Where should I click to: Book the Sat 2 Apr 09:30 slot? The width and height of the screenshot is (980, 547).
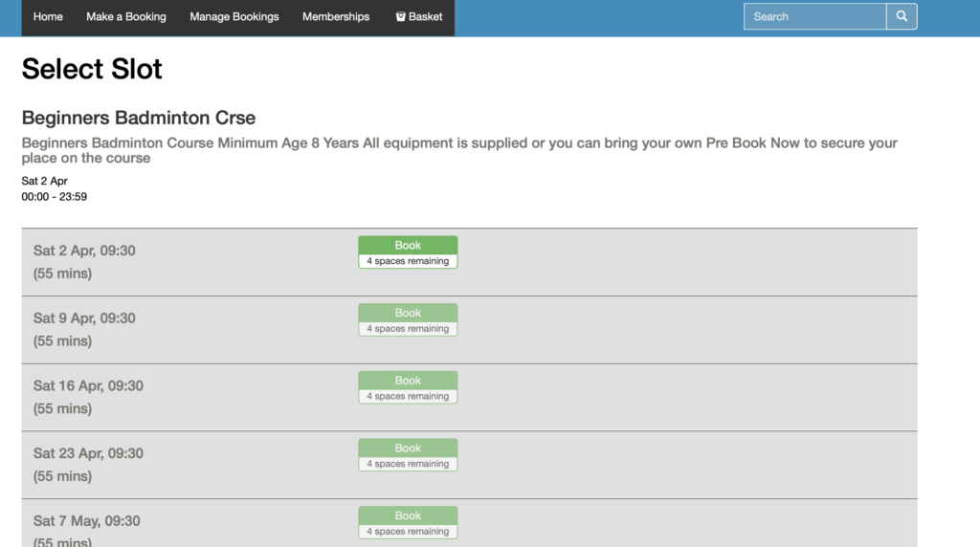coord(408,246)
